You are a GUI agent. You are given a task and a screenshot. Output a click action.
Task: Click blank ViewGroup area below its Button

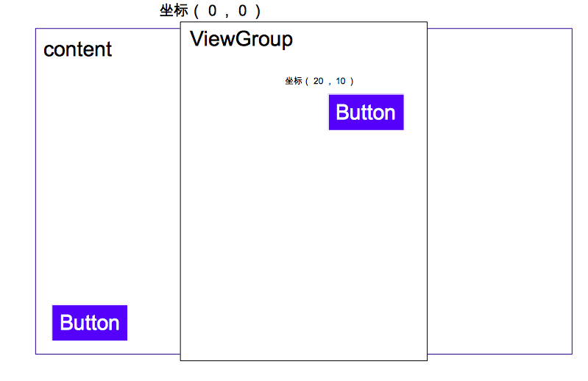point(304,243)
